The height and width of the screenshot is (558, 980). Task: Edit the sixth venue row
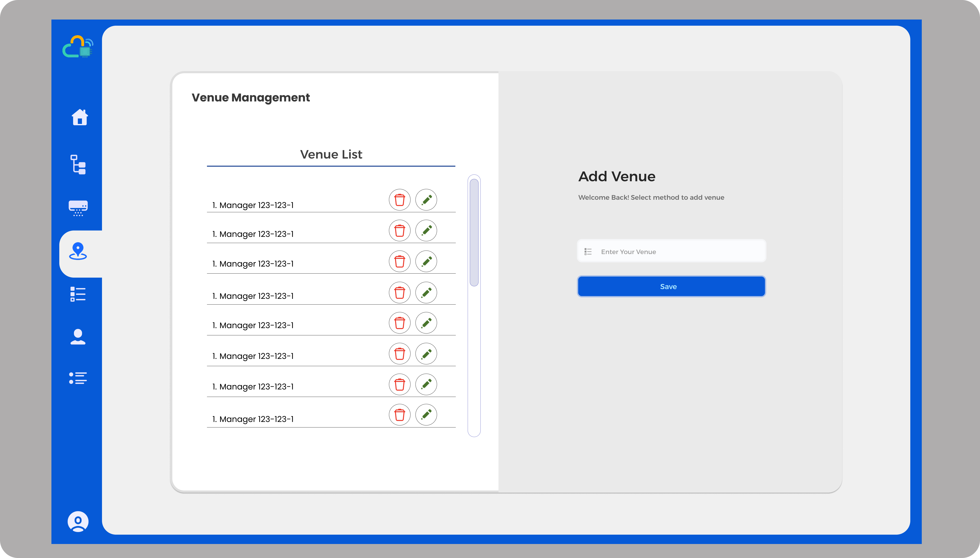(x=426, y=354)
